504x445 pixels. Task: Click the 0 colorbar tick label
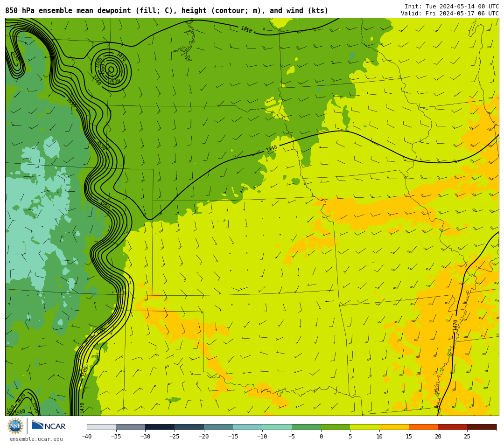[321, 436]
